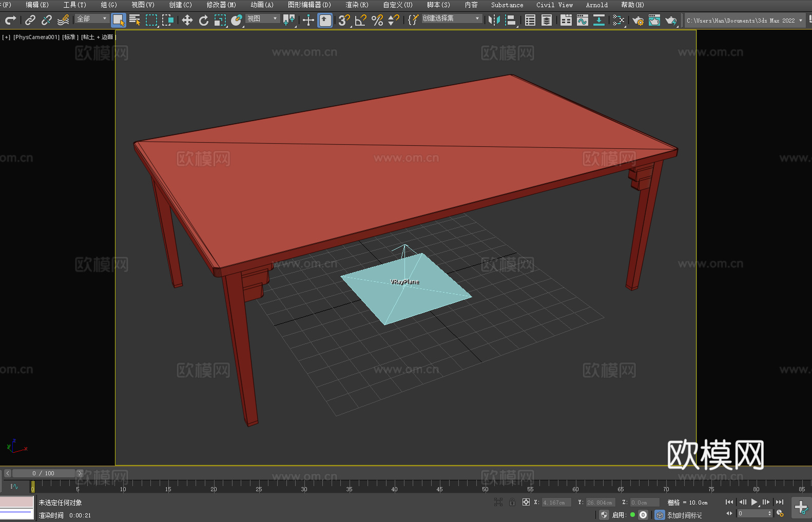The height and width of the screenshot is (522, 812).
Task: Click the Bind to Space Warp icon
Action: 63,20
